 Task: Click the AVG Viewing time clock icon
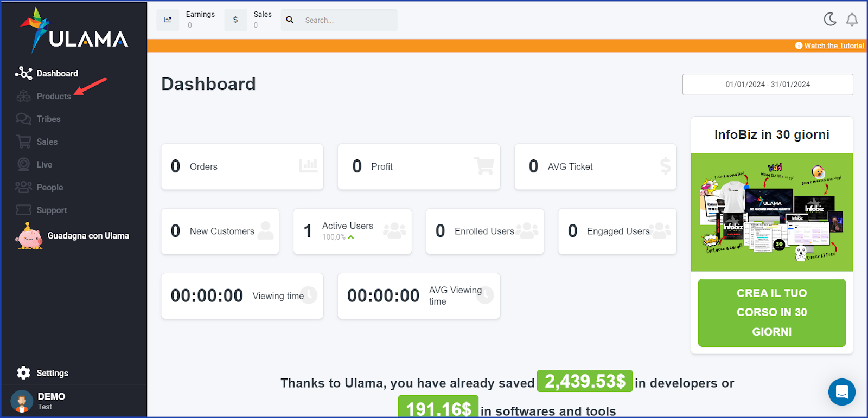click(485, 295)
